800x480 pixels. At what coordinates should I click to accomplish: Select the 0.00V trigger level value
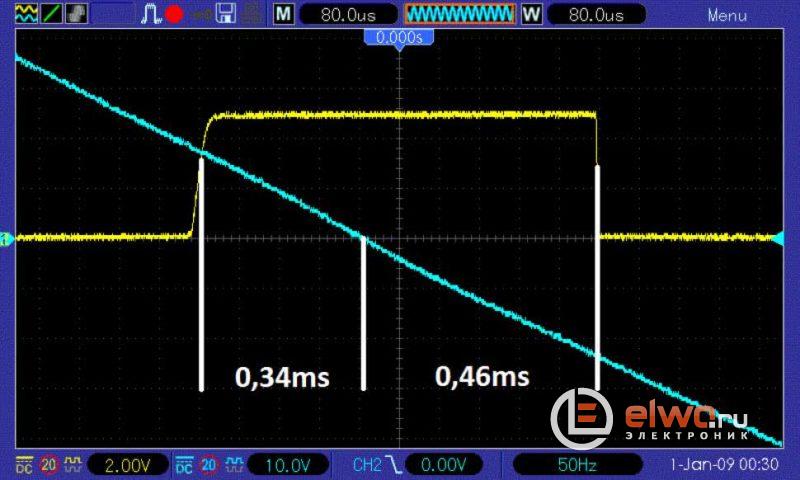[x=443, y=465]
